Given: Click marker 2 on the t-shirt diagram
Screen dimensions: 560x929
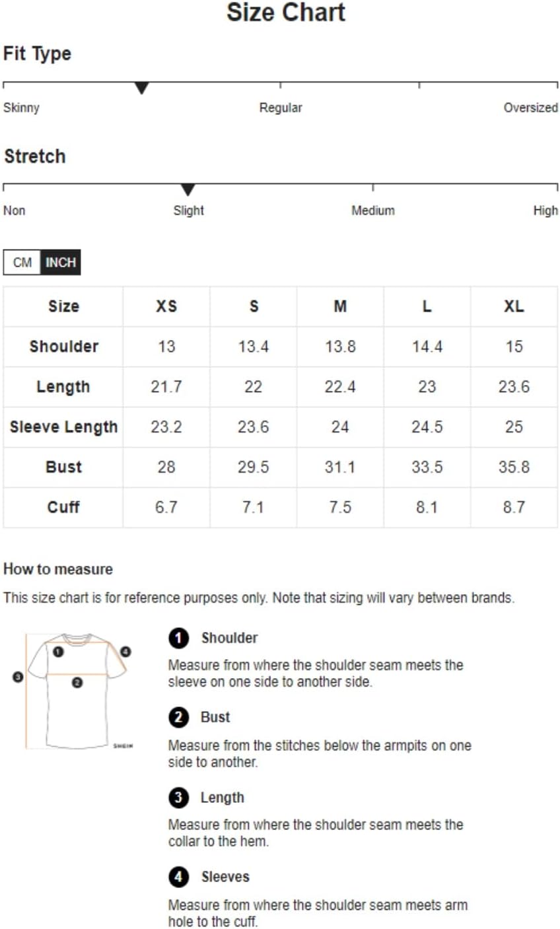Looking at the screenshot, I should tap(77, 683).
